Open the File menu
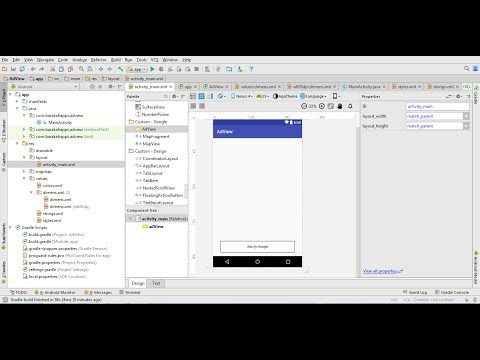480x360 pixels. tap(5, 60)
